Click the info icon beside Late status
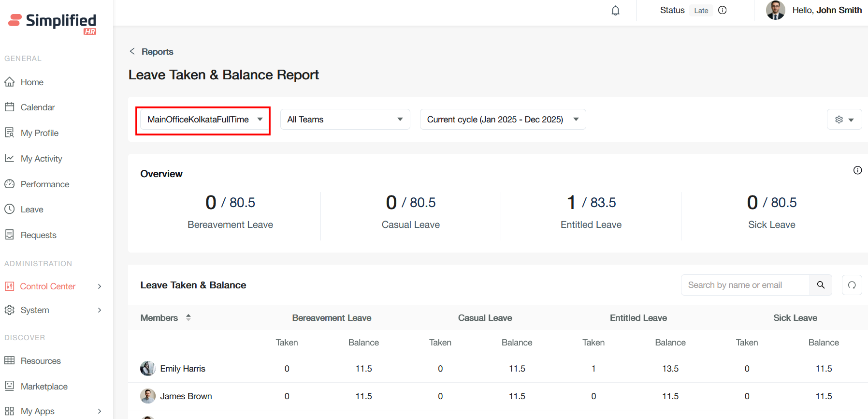 tap(722, 10)
